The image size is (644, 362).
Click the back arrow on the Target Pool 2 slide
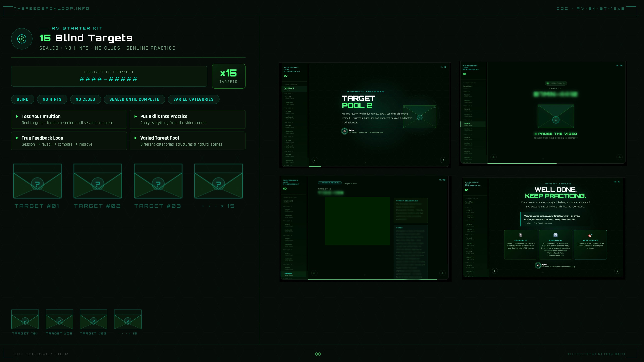[x=315, y=160]
